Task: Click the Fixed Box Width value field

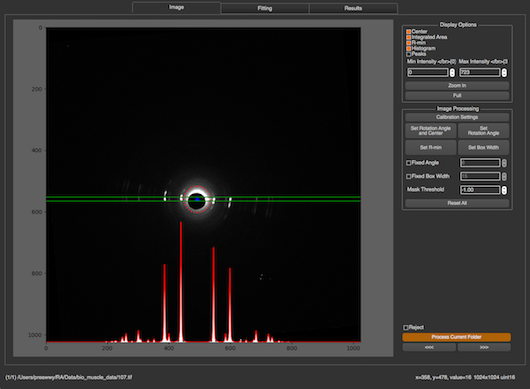Action: [x=480, y=176]
